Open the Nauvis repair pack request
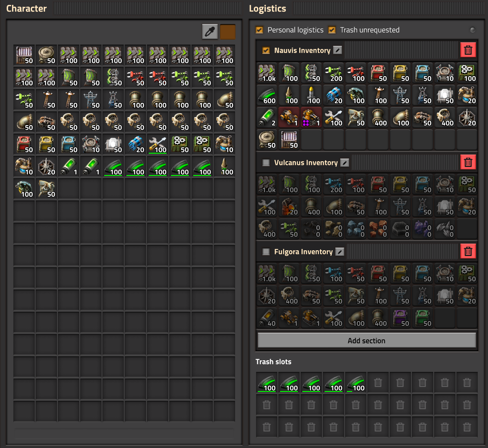The image size is (488, 448). tap(334, 118)
